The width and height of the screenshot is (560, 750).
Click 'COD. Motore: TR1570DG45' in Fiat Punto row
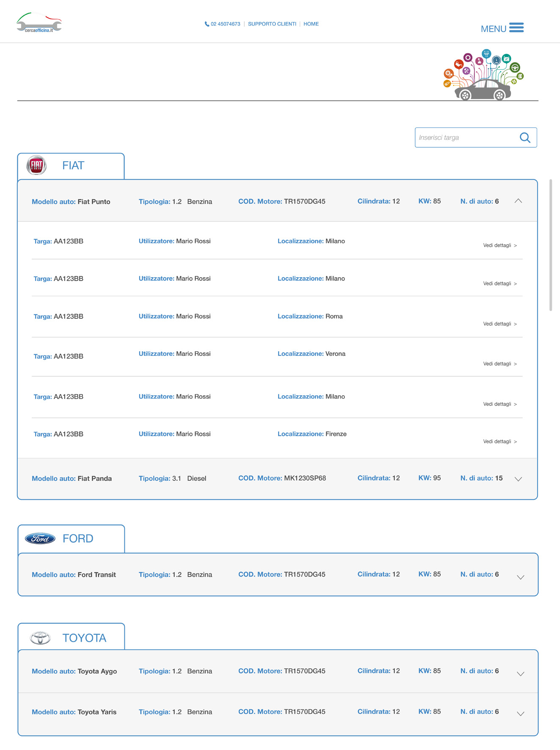point(282,201)
